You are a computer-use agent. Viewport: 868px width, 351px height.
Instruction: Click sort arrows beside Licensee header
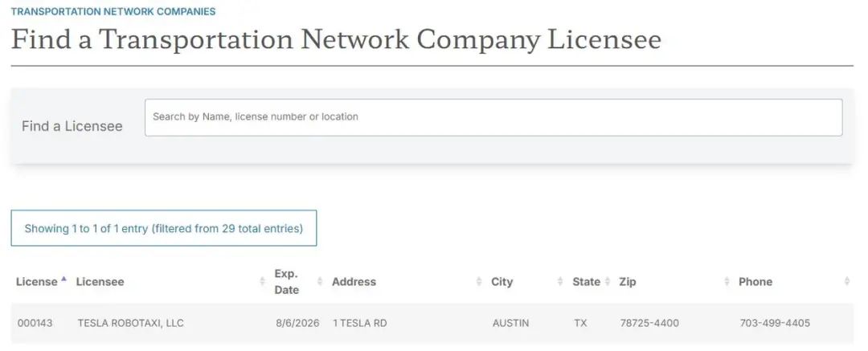point(263,282)
